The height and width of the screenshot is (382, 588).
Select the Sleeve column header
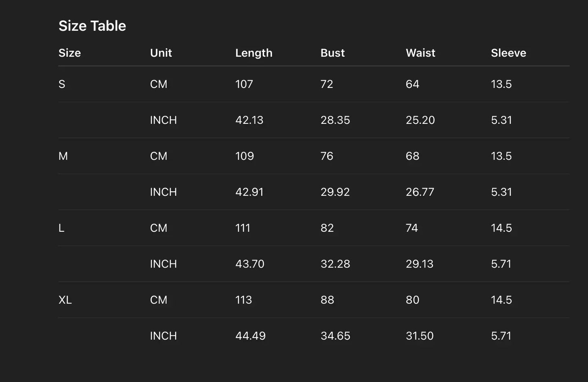[508, 53]
